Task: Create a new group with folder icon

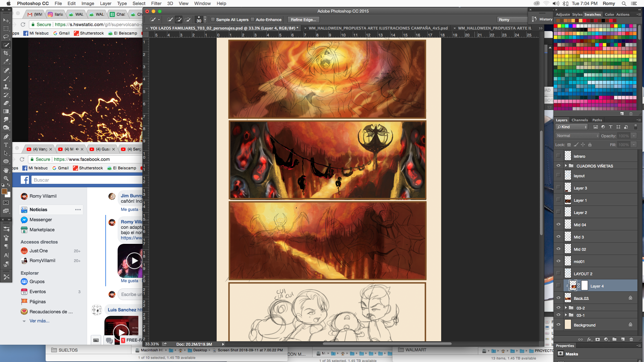Action: tap(614, 339)
